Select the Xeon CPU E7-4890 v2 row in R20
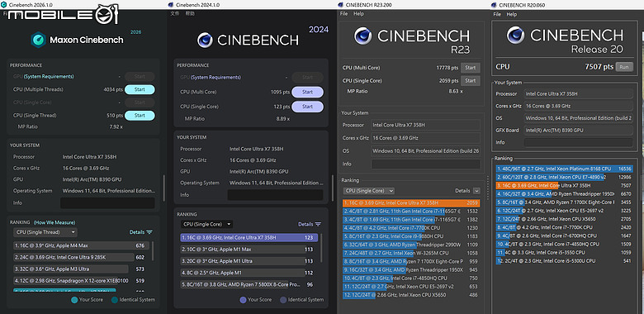Viewport: 644px width, 314px height. pyautogui.click(x=564, y=177)
